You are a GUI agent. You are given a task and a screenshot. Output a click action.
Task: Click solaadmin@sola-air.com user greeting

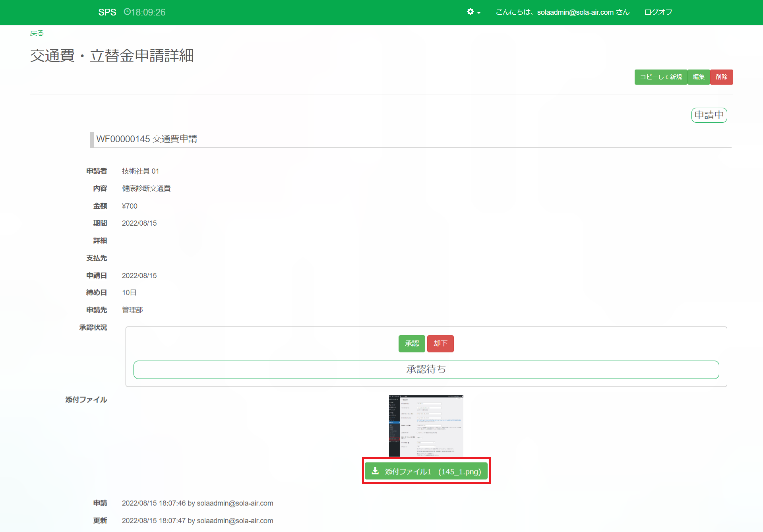[x=575, y=12]
